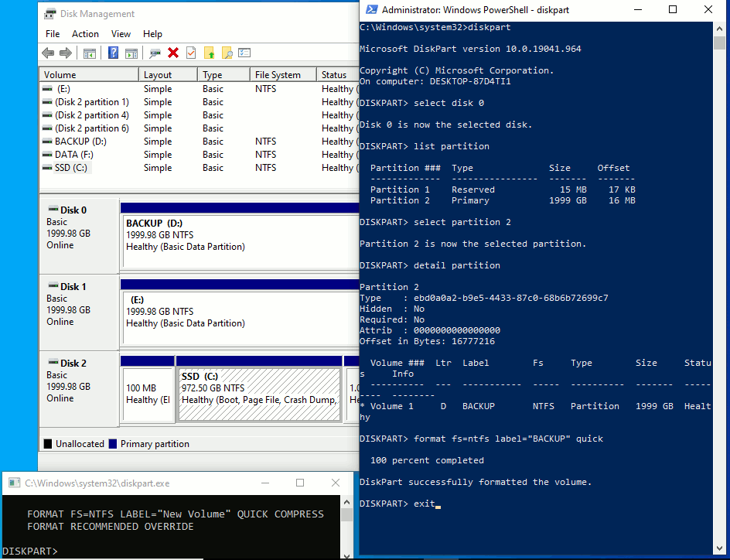Image resolution: width=730 pixels, height=560 pixels.
Task: Click the PowerShell scrollbar up arrow
Action: [720, 29]
